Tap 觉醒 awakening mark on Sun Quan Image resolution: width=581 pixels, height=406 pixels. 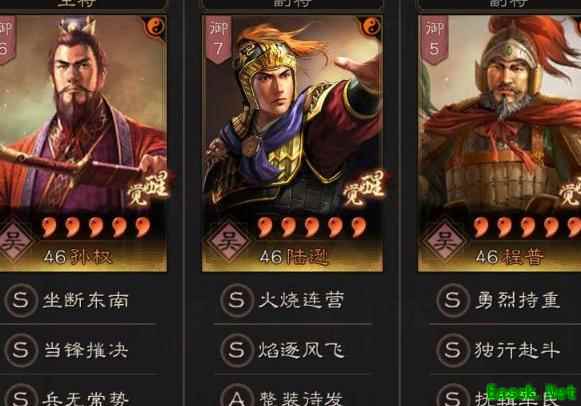[x=147, y=189]
